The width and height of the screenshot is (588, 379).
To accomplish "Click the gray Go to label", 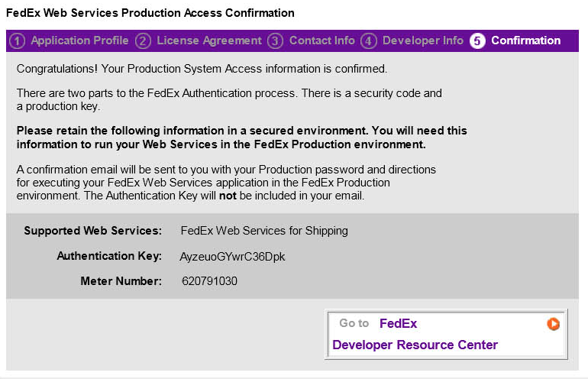I will 354,323.
